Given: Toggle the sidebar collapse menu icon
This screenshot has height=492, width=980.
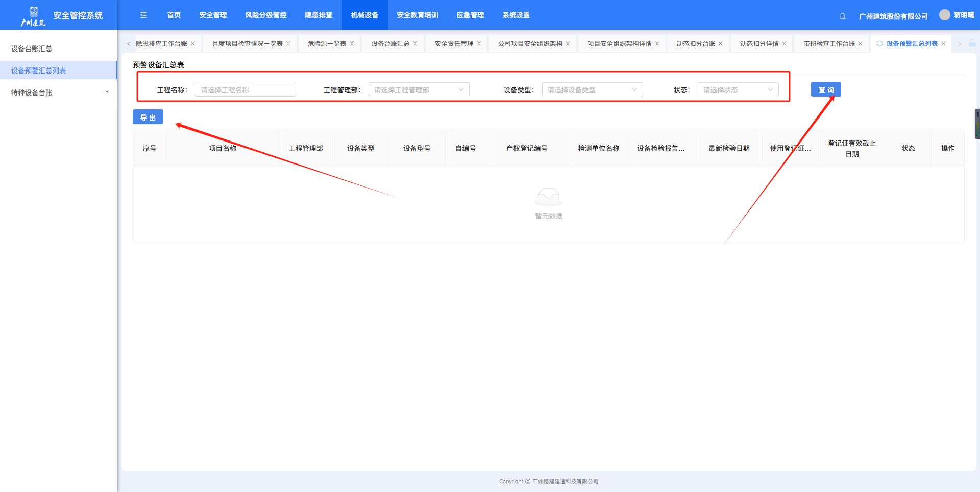Looking at the screenshot, I should pyautogui.click(x=143, y=15).
